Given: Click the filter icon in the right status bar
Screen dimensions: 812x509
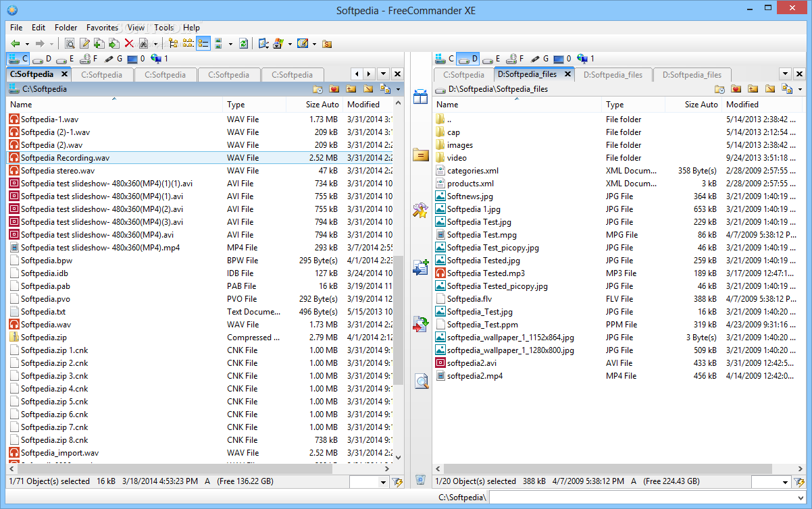Looking at the screenshot, I should (x=800, y=481).
